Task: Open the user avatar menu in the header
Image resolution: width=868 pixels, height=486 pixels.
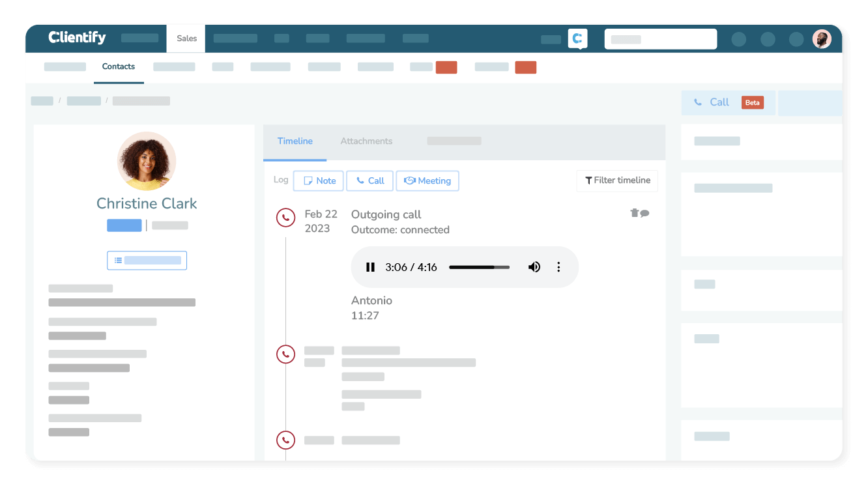Action: 822,38
